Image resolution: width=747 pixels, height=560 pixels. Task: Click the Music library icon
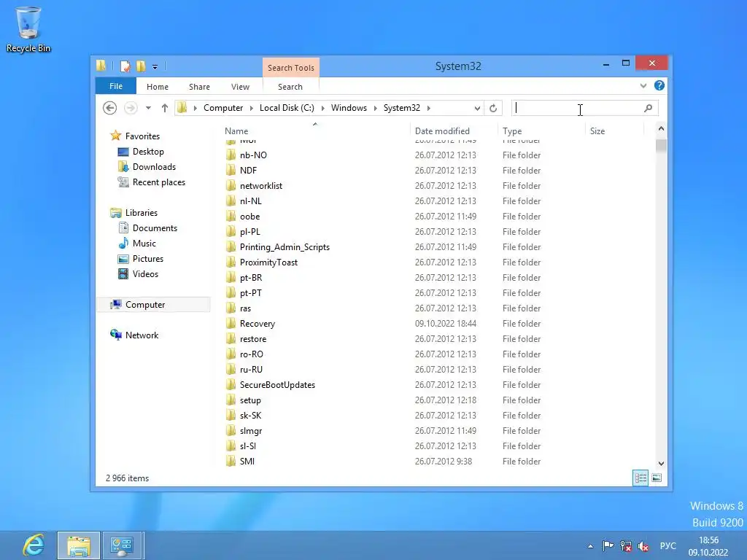coord(123,244)
